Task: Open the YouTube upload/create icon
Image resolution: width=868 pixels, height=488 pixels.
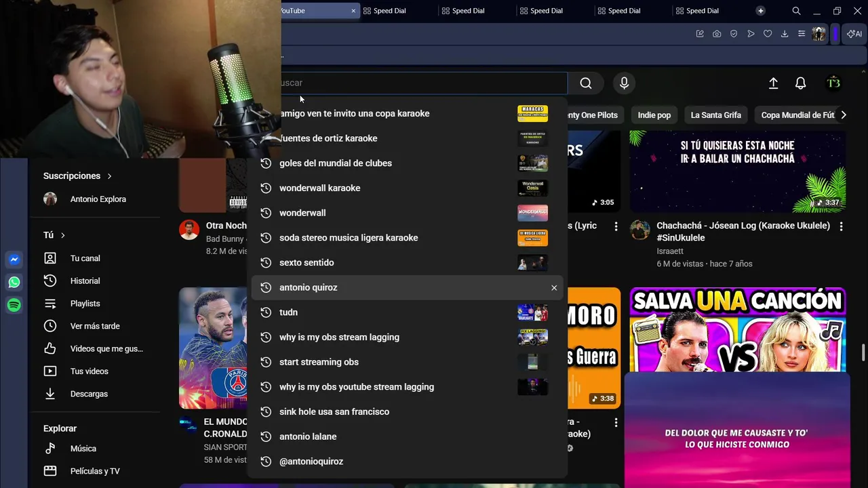Action: [773, 83]
